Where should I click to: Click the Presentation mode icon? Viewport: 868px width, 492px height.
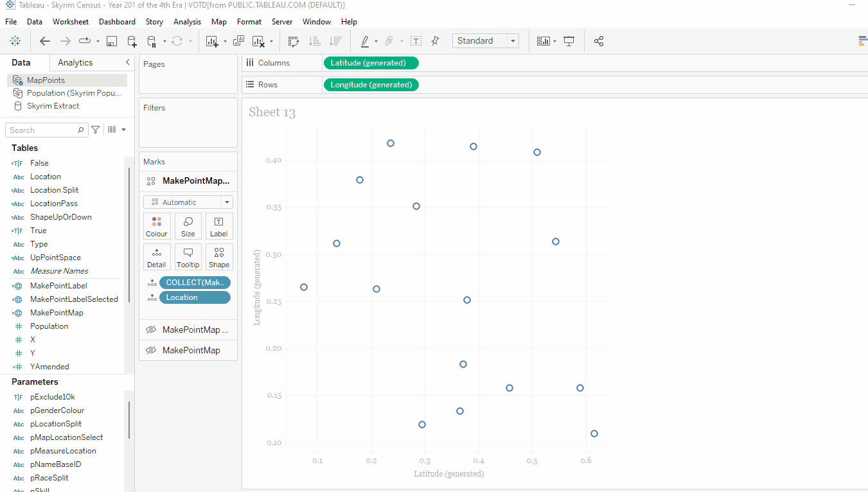tap(569, 41)
